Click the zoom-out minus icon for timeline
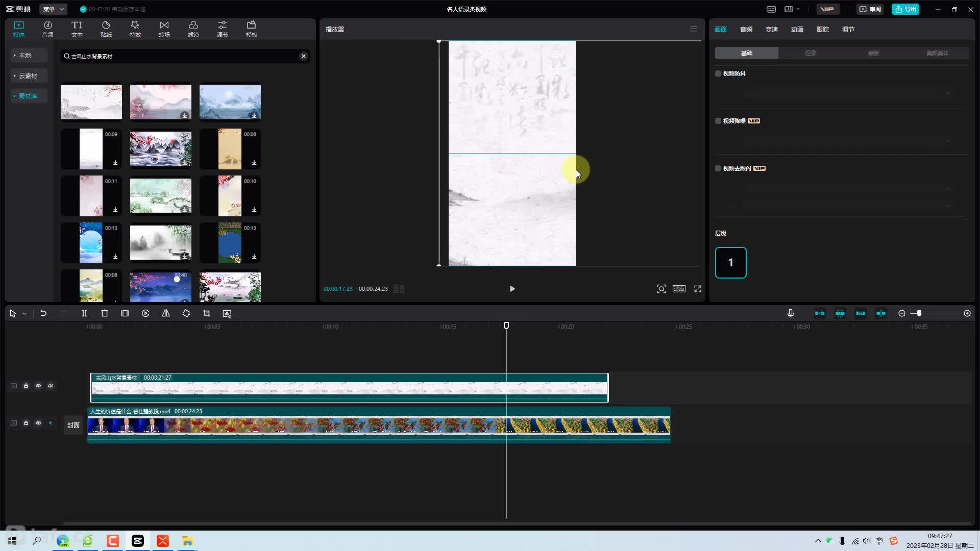Viewport: 980px width, 551px height. tap(902, 313)
